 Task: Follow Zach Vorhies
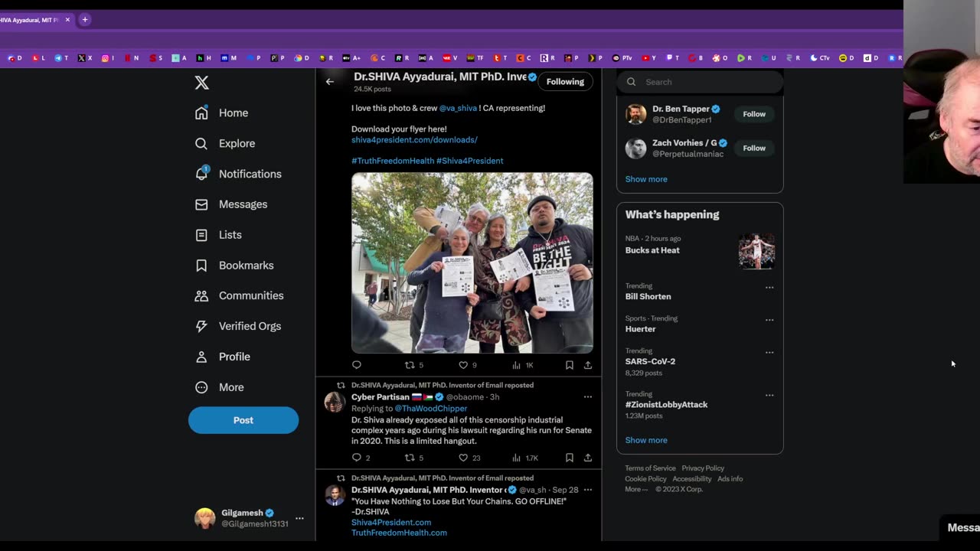point(754,148)
